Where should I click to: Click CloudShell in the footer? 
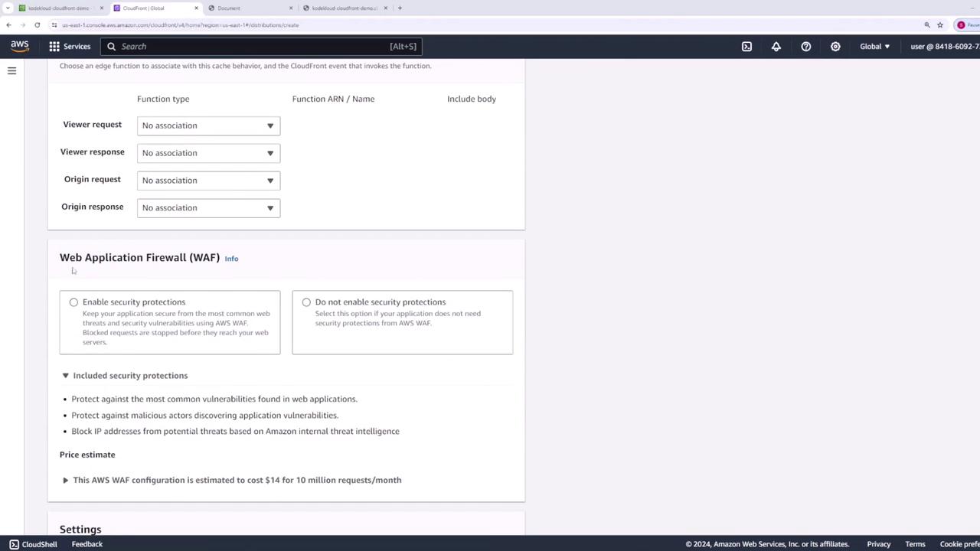click(33, 544)
